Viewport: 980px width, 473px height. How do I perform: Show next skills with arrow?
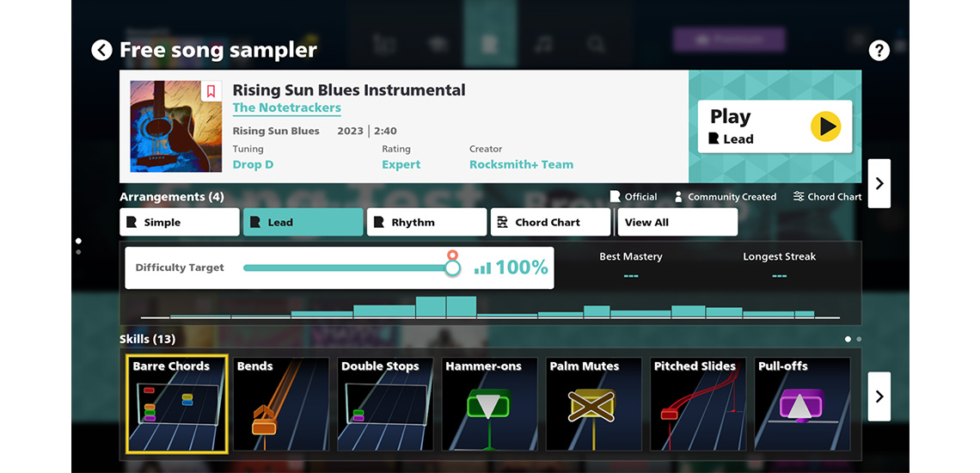click(879, 396)
